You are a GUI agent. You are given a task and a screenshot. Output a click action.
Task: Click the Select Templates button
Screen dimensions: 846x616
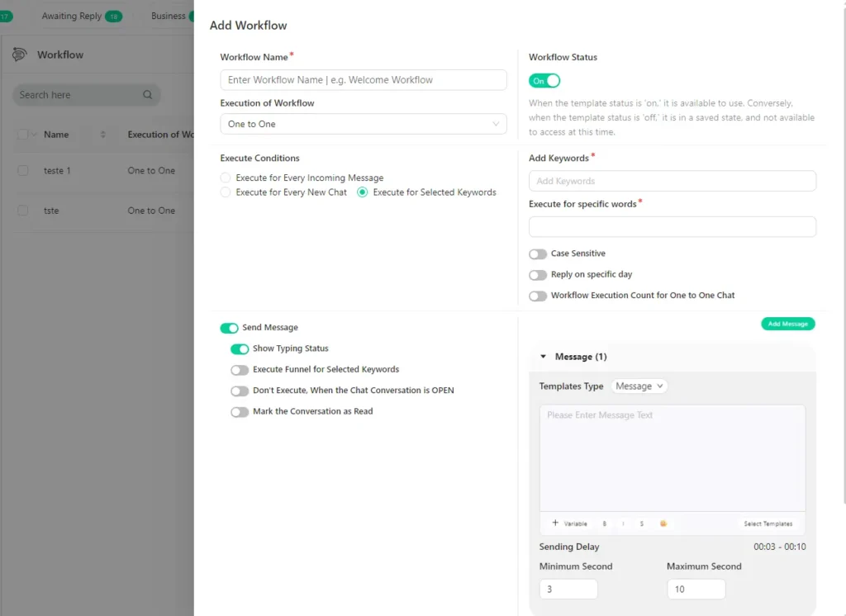coord(768,524)
